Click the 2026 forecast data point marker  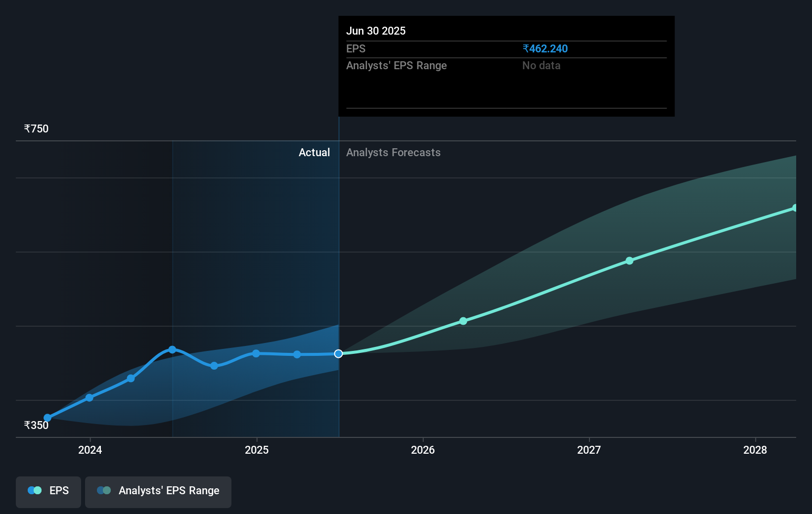463,321
